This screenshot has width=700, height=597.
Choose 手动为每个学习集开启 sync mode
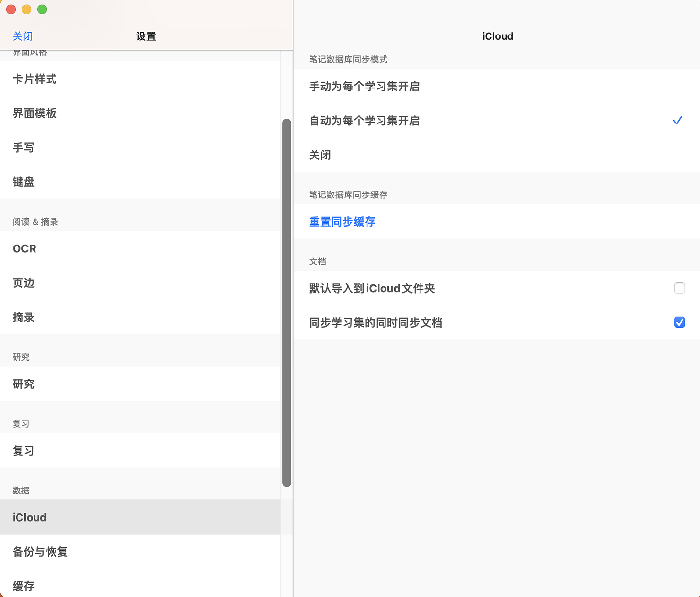[x=497, y=86]
